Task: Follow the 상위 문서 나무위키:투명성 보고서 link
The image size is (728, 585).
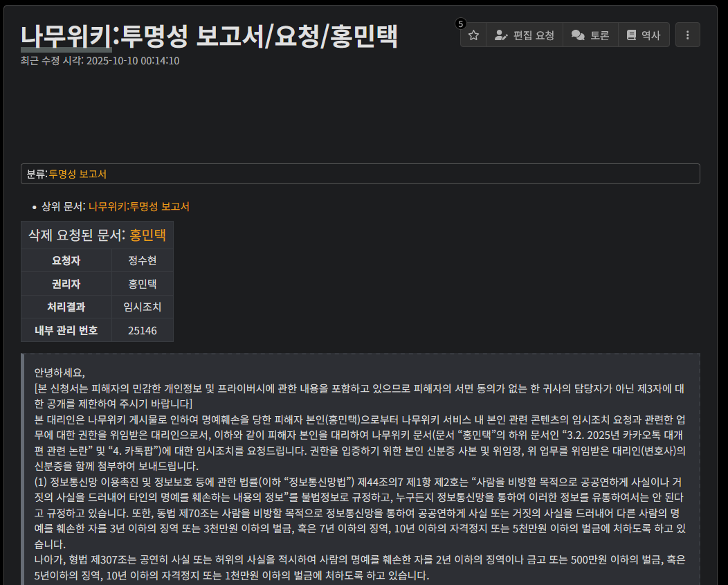Action: click(138, 206)
